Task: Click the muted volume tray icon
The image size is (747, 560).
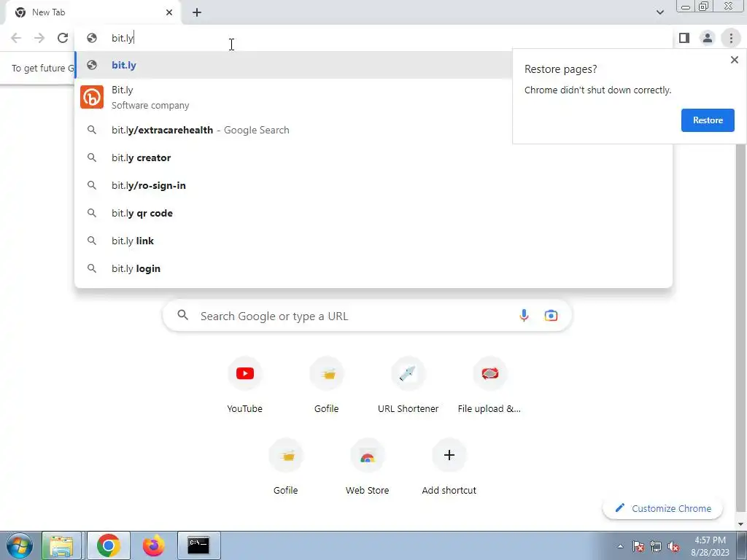Action: coord(673,546)
